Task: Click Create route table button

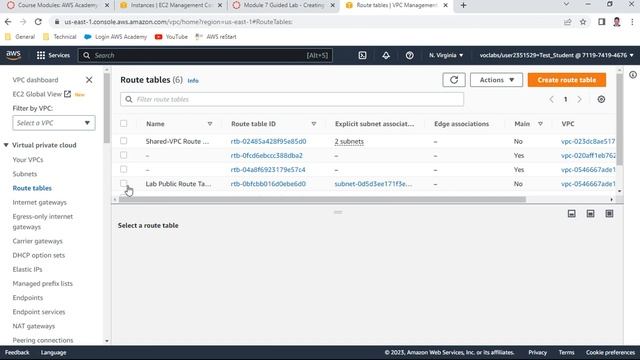Action: pyautogui.click(x=567, y=80)
